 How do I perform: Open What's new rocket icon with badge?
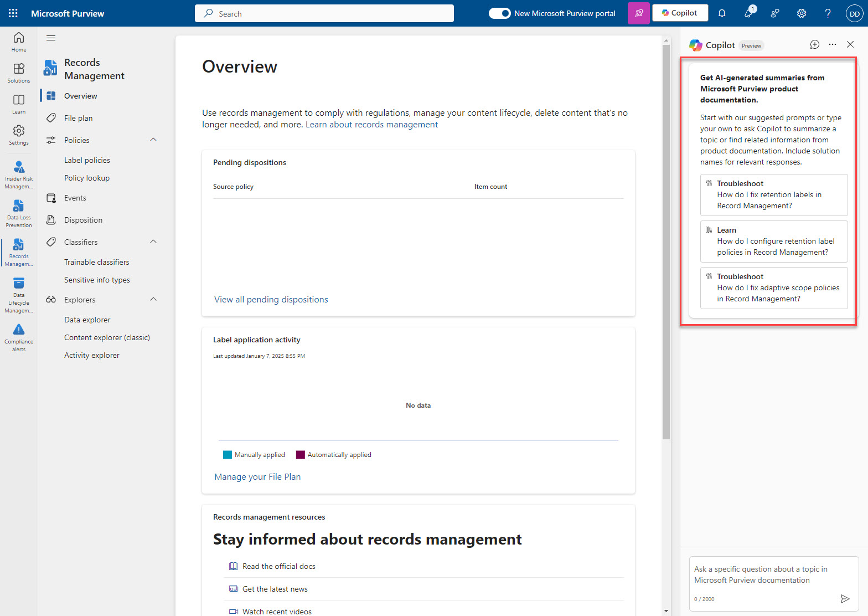click(749, 13)
